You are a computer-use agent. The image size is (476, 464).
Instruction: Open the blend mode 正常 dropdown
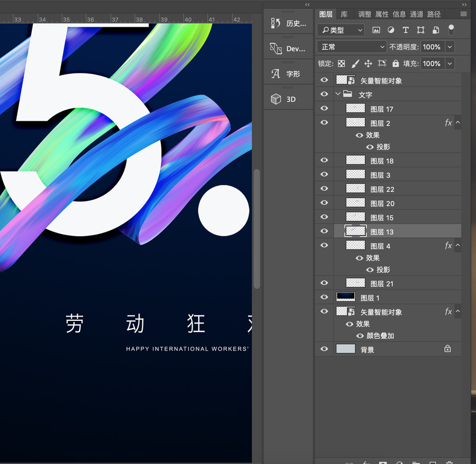coord(352,47)
